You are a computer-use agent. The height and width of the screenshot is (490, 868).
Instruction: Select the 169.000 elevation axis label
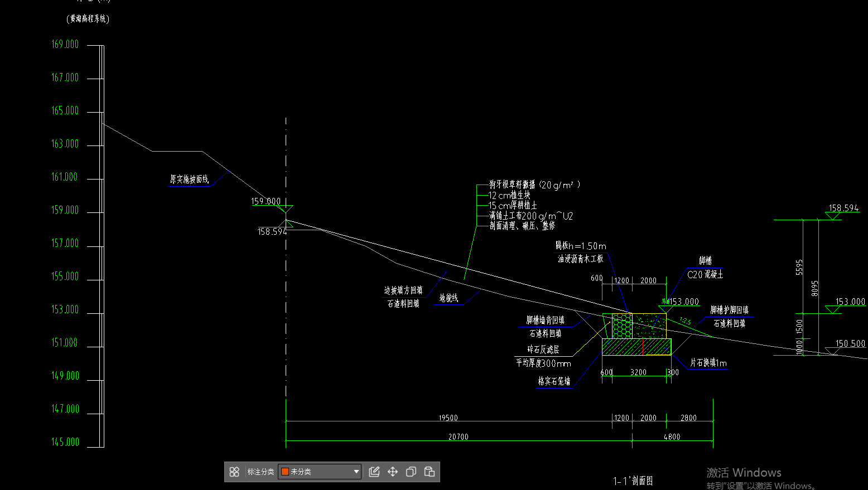point(65,44)
